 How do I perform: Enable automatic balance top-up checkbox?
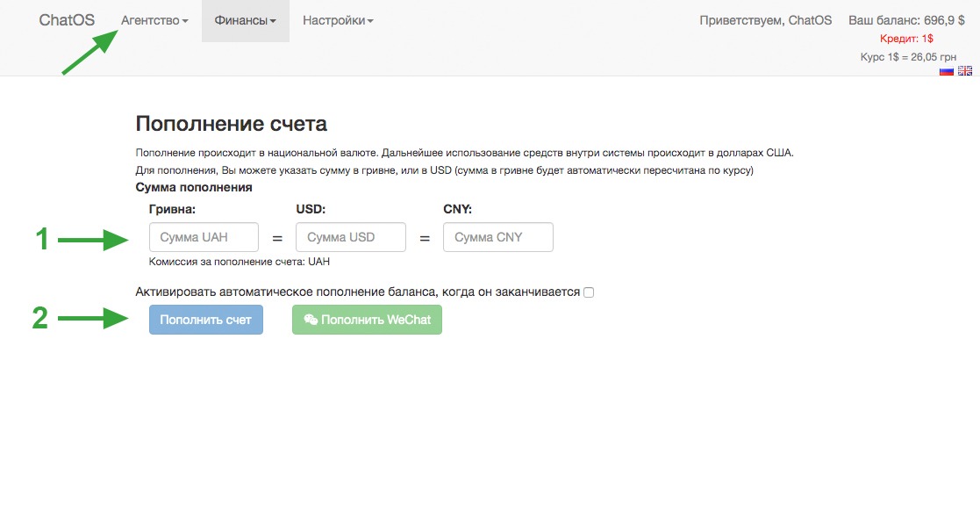click(x=589, y=292)
